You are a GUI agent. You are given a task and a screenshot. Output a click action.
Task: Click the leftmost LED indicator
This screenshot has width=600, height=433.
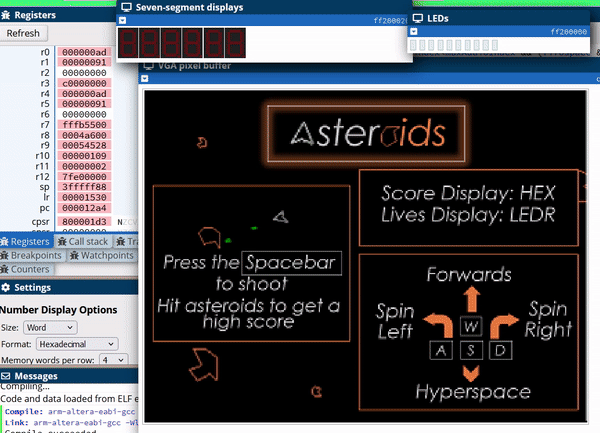(x=413, y=45)
